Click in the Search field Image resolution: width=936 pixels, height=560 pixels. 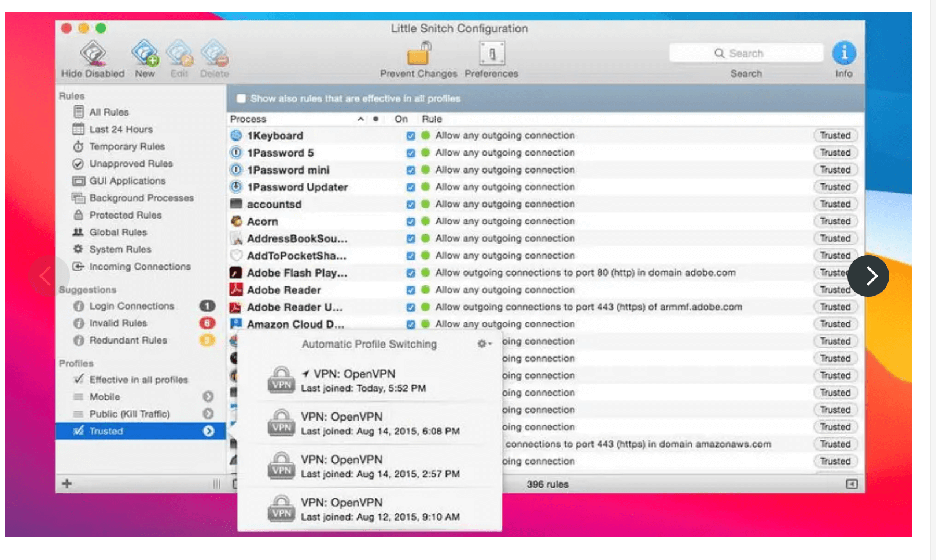pyautogui.click(x=746, y=53)
